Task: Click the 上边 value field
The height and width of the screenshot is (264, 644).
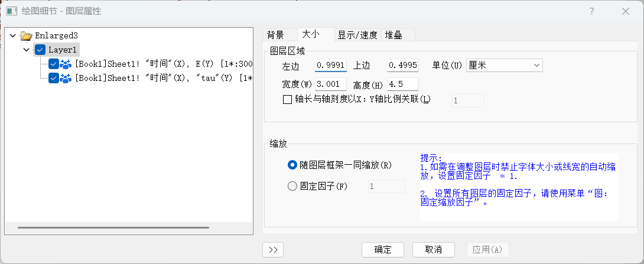Action: (403, 66)
